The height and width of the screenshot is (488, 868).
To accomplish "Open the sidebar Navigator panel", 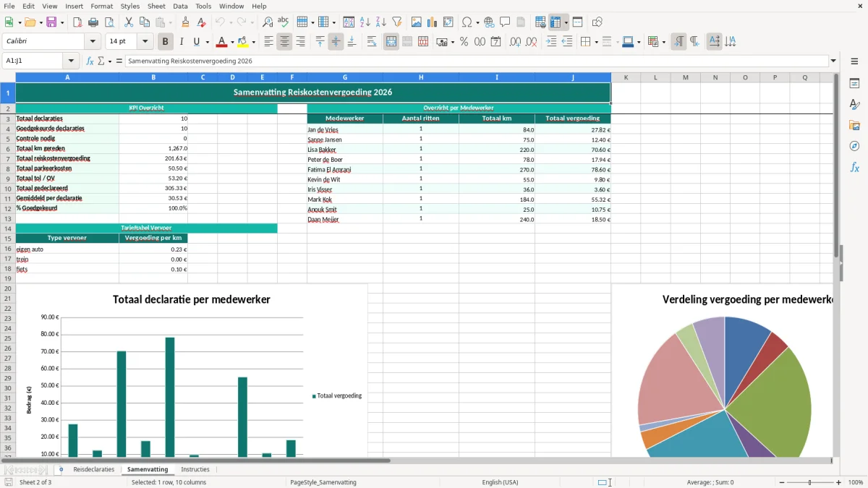I will click(854, 146).
